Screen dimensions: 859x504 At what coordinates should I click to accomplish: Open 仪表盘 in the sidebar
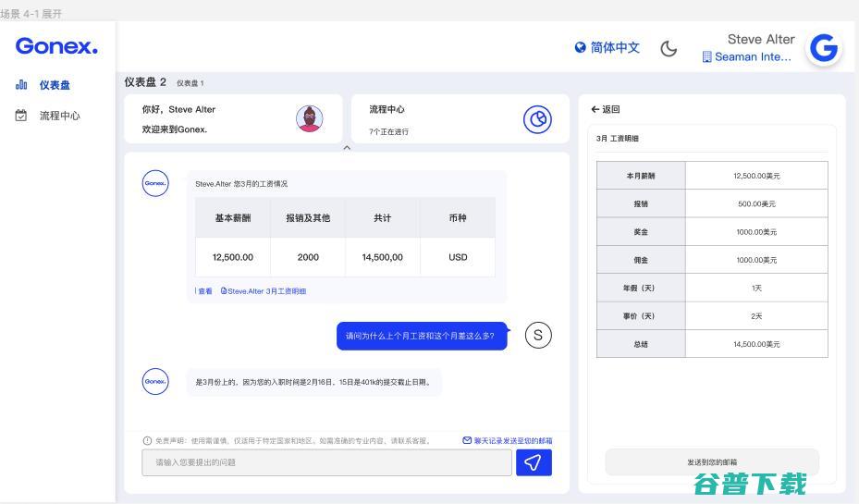point(55,85)
